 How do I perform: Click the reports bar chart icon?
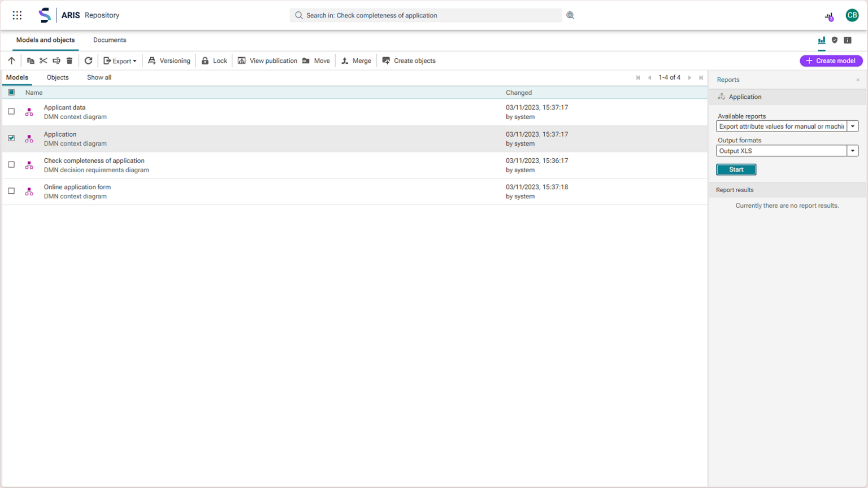pyautogui.click(x=822, y=40)
